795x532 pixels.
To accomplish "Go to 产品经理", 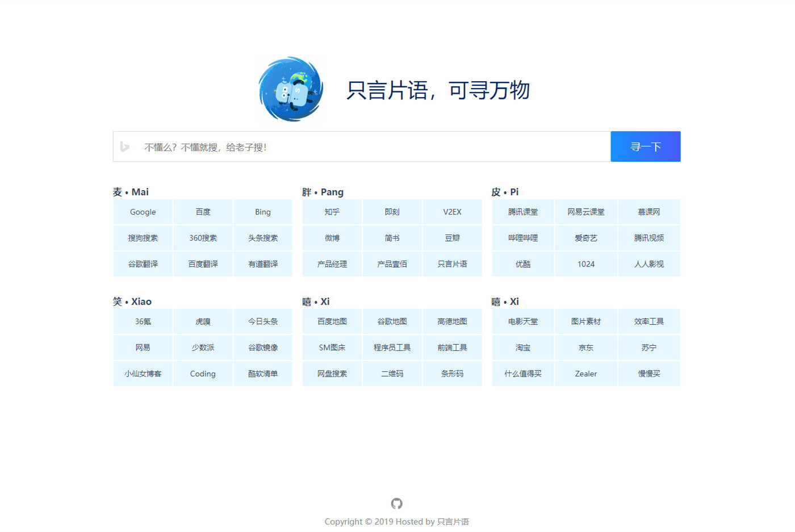I will point(332,264).
